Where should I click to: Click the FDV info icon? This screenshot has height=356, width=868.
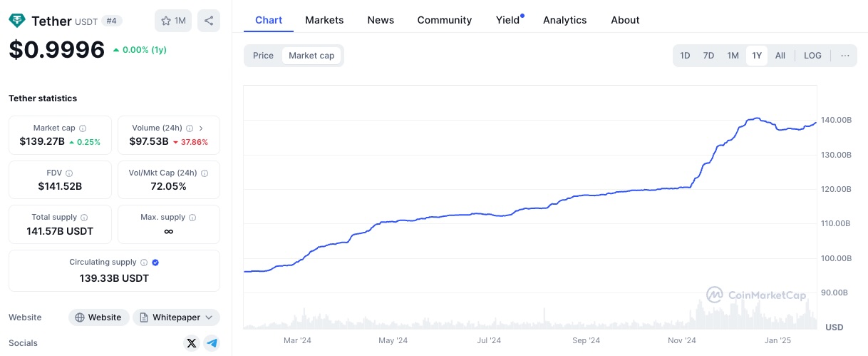(68, 173)
